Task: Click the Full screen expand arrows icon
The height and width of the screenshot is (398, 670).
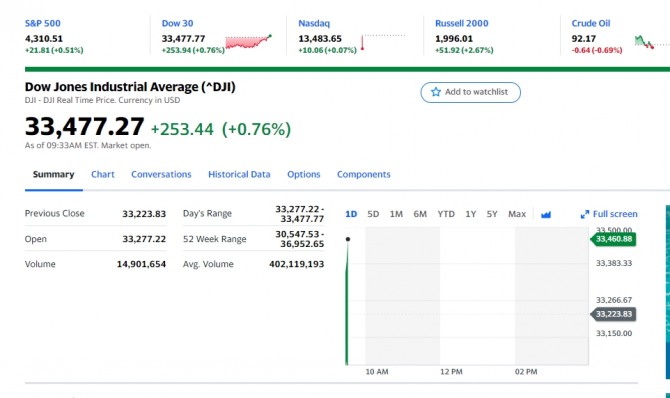Action: point(585,214)
